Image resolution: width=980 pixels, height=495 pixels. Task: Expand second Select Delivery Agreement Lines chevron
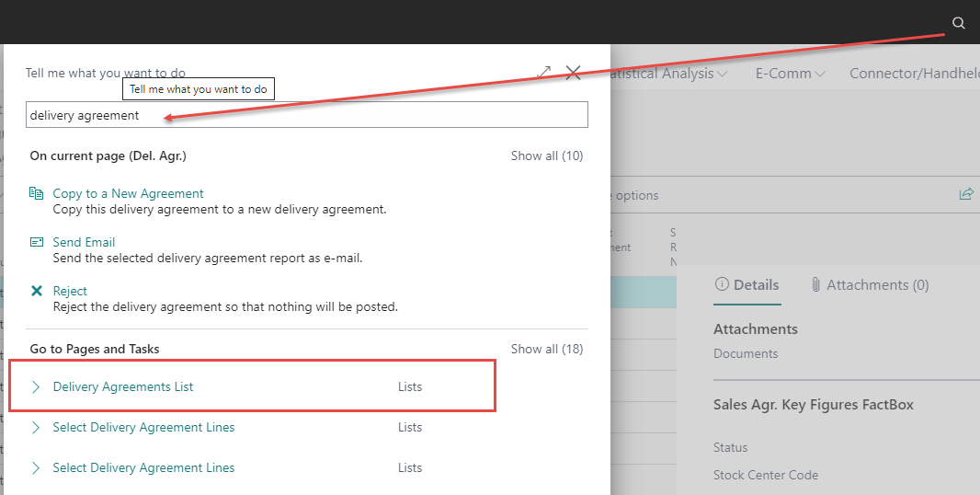[x=37, y=468]
